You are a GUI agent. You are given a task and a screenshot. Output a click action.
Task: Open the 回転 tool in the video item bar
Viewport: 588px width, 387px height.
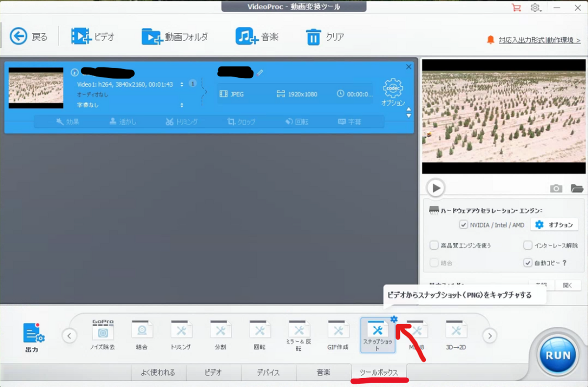pos(297,121)
